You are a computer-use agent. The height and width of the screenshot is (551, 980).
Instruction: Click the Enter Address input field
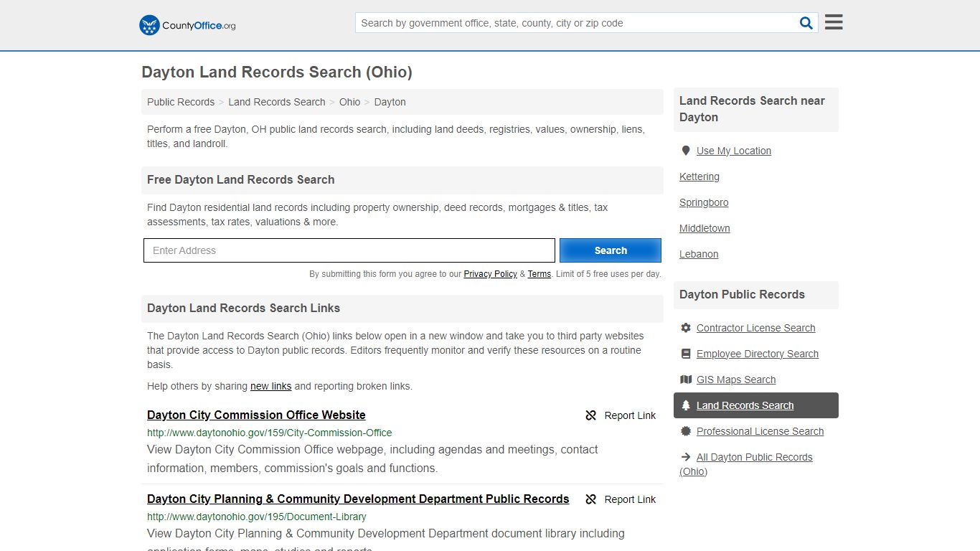[349, 250]
